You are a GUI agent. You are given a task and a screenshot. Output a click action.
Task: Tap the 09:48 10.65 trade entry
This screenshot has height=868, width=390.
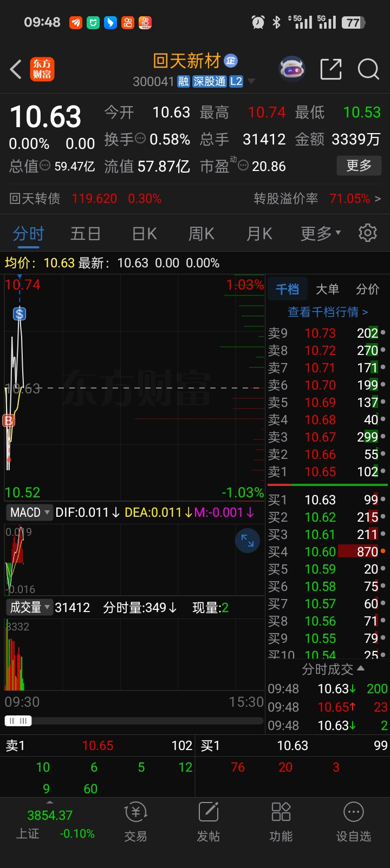click(x=328, y=707)
